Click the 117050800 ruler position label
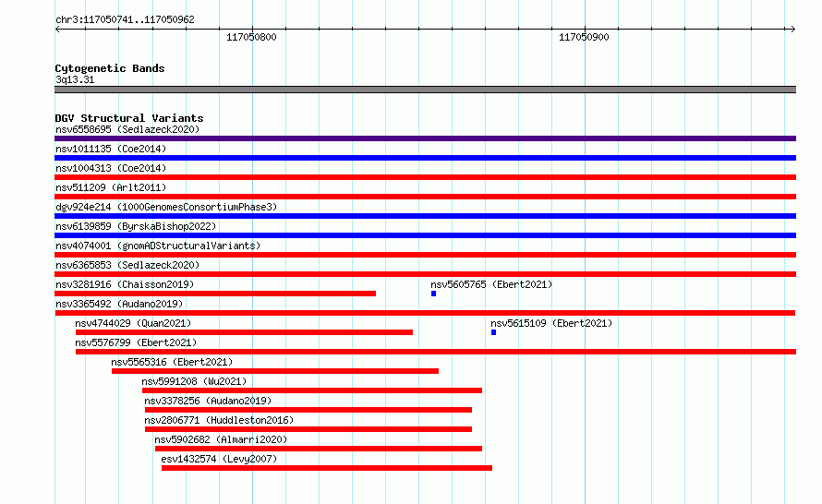Image resolution: width=822 pixels, height=504 pixels. point(251,37)
